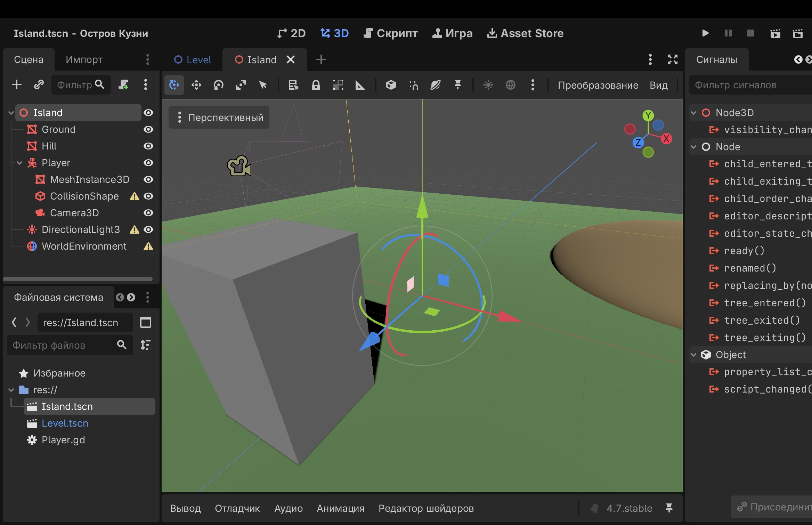Switch to the Импорт tab
The height and width of the screenshot is (525, 812).
coord(84,59)
